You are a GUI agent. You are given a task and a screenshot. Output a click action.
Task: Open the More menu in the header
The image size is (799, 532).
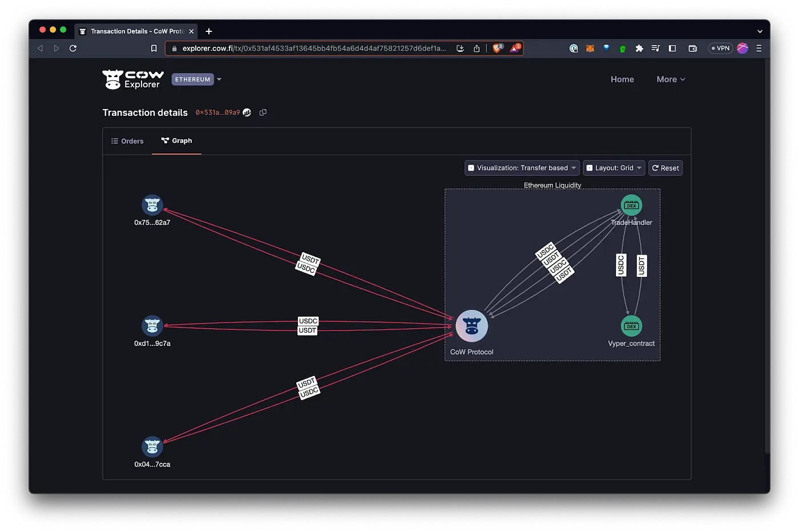point(670,79)
